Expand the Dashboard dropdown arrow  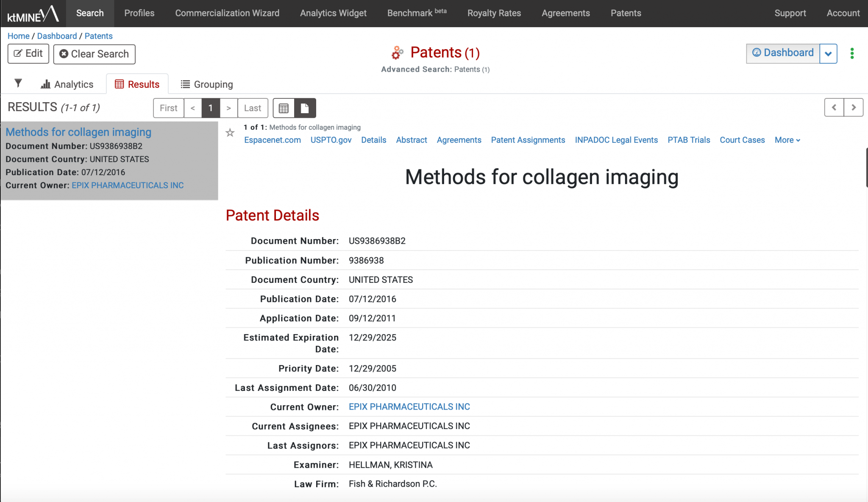point(828,54)
